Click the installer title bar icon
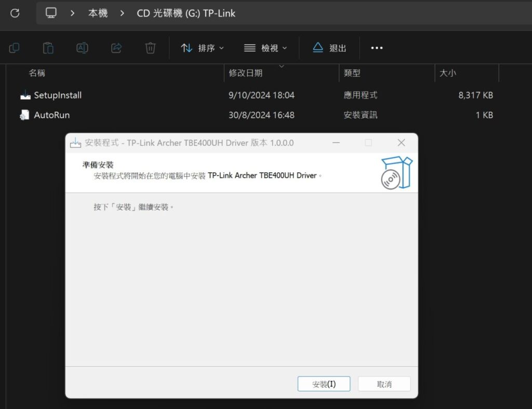The image size is (532, 409). point(75,143)
